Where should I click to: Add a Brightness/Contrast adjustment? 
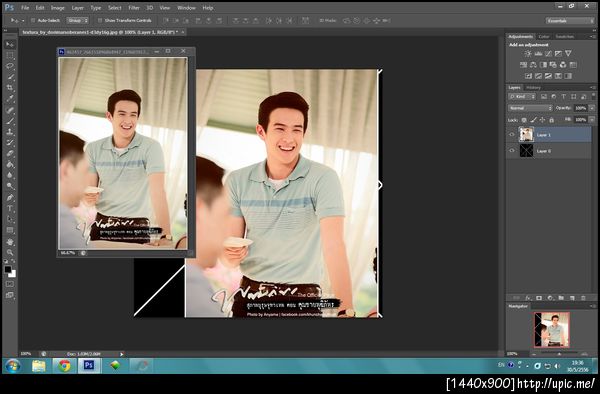[528, 54]
